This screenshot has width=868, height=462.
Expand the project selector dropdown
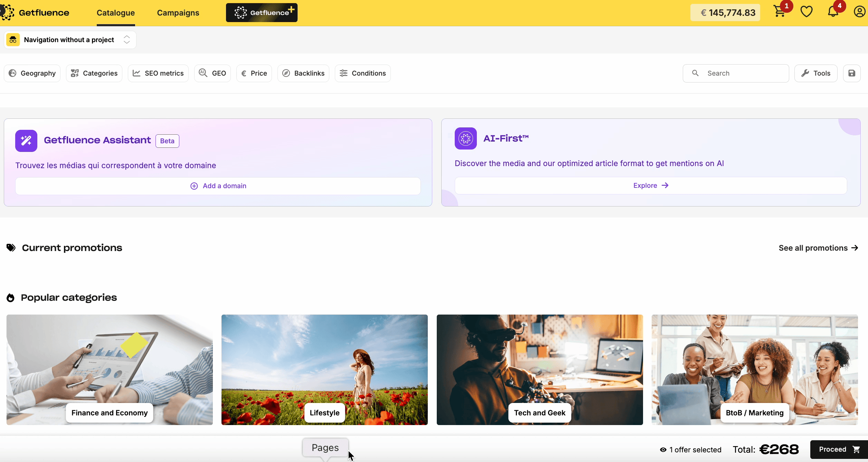[x=126, y=40]
